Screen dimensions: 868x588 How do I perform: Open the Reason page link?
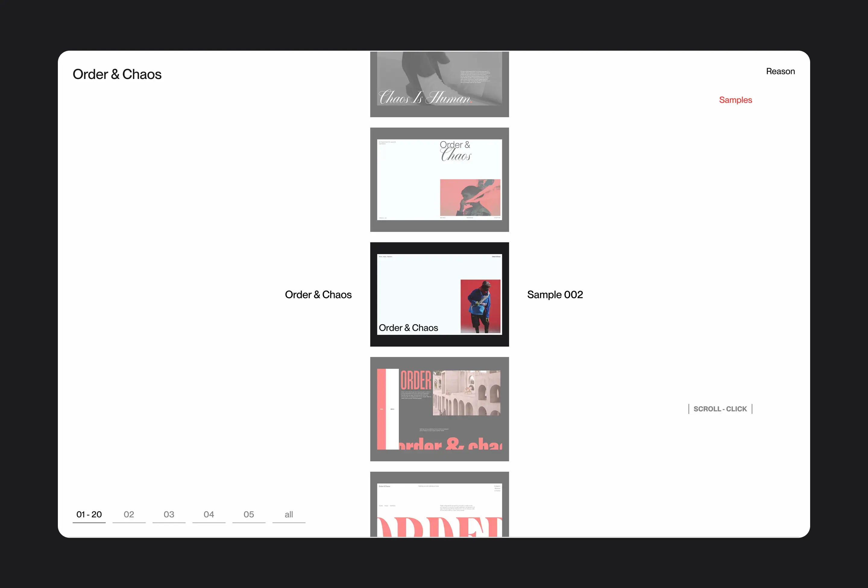coord(780,71)
